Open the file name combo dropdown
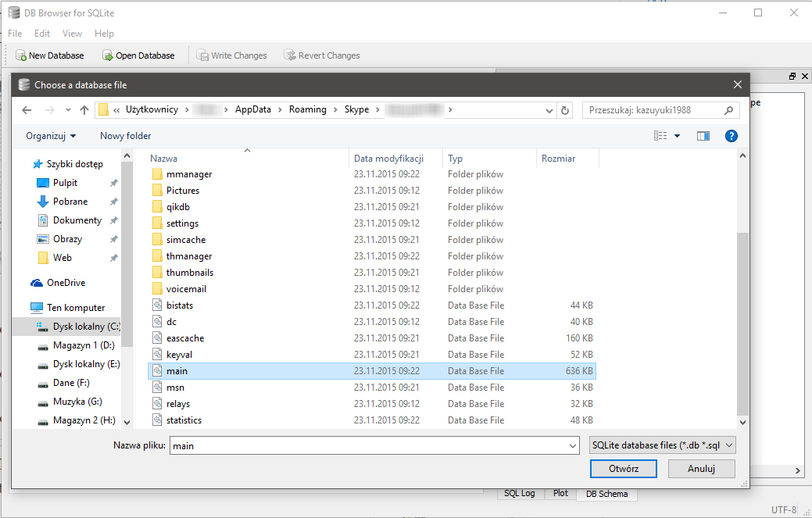Viewport: 812px width, 518px height. [x=572, y=445]
